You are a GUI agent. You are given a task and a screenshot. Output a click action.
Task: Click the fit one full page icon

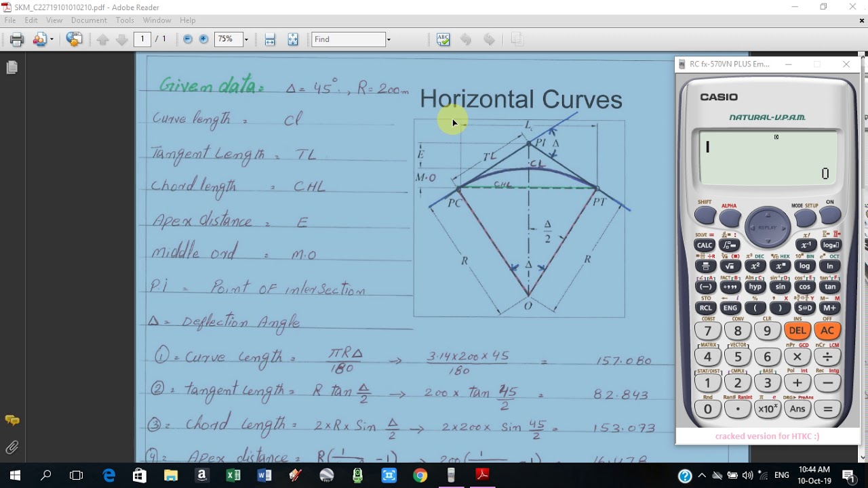point(293,39)
